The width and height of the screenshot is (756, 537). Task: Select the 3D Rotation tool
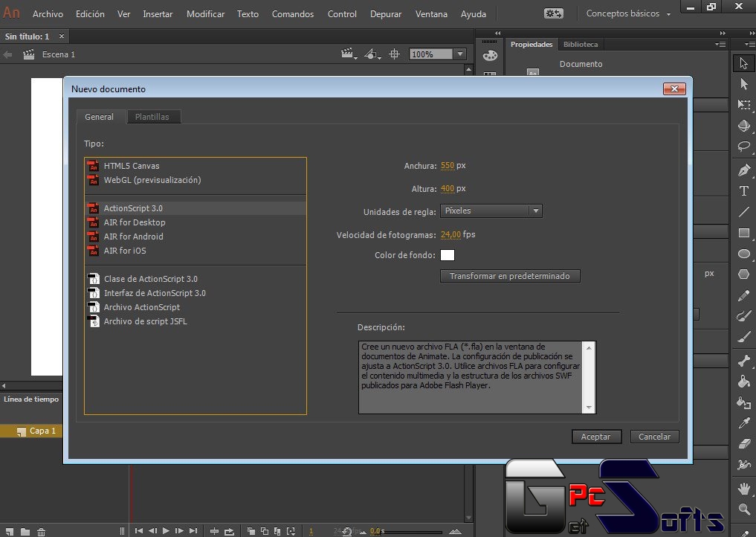[743, 126]
